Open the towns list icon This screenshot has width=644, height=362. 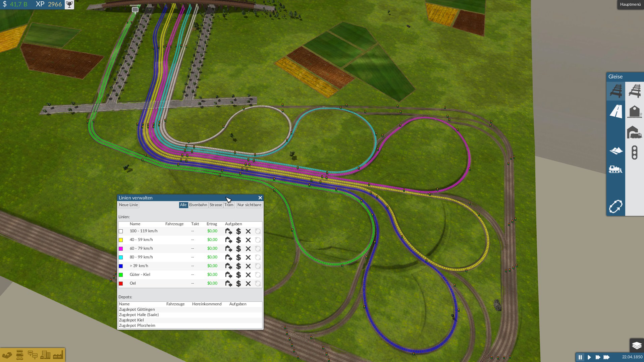coord(45,355)
